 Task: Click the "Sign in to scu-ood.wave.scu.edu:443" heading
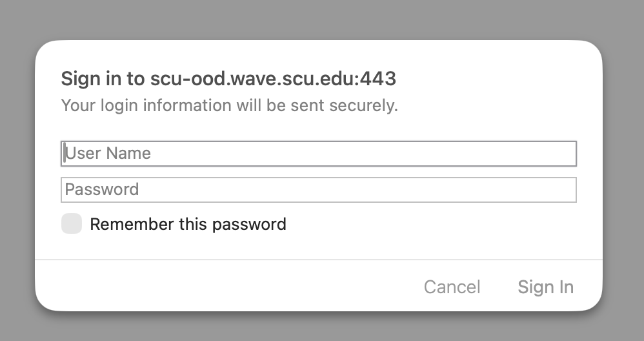click(x=228, y=79)
